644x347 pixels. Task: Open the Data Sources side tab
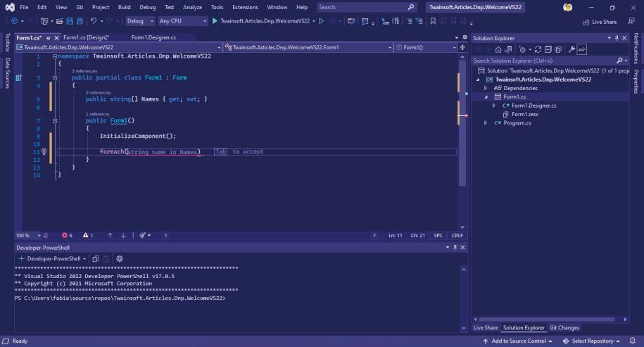[7, 72]
